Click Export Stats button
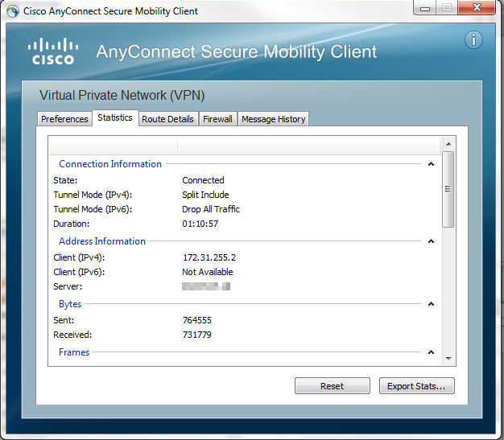The width and height of the screenshot is (504, 440). pyautogui.click(x=416, y=386)
